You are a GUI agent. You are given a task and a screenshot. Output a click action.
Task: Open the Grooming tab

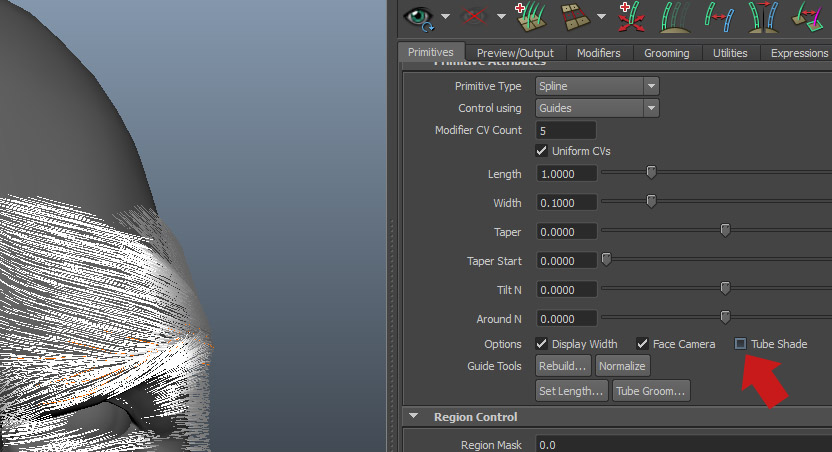[666, 53]
